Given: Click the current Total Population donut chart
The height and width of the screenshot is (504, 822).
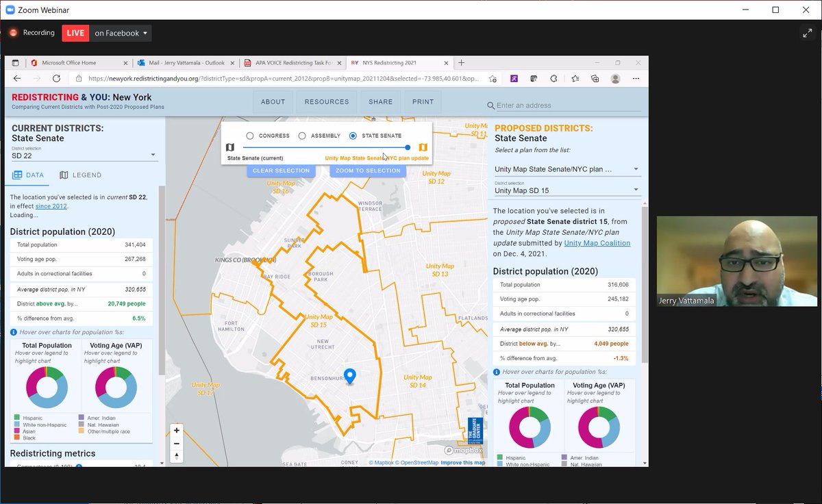Looking at the screenshot, I should (x=47, y=387).
